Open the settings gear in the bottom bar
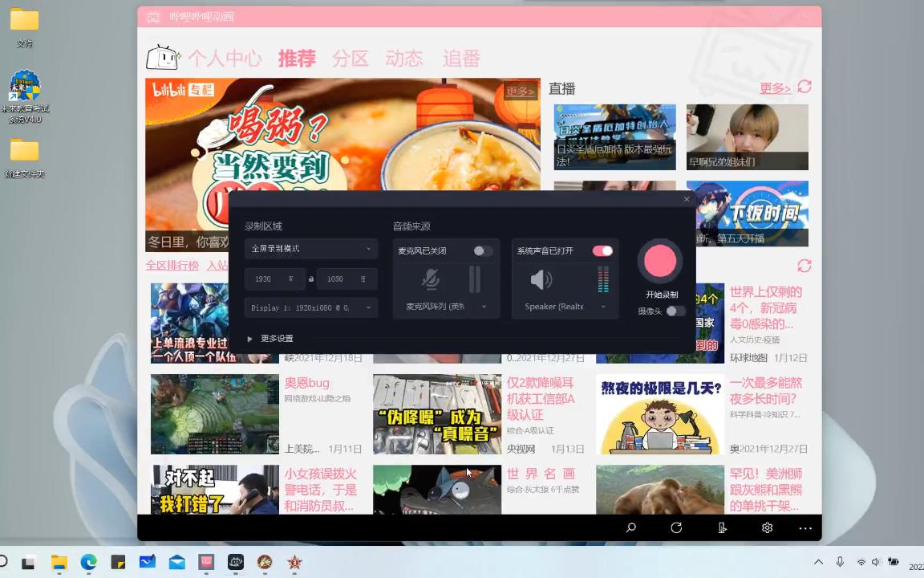 point(767,527)
